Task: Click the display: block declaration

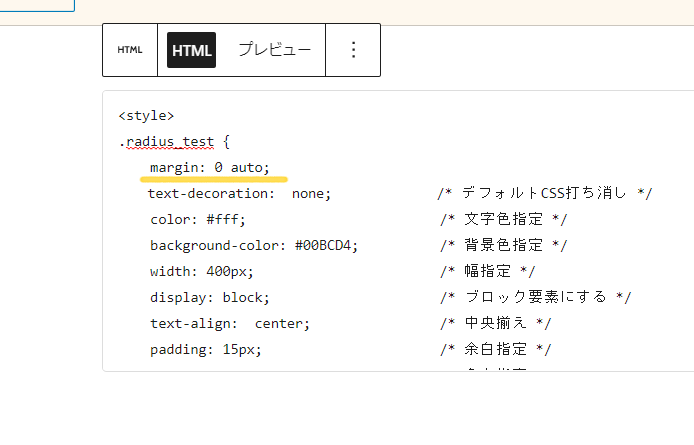Action: tap(210, 297)
